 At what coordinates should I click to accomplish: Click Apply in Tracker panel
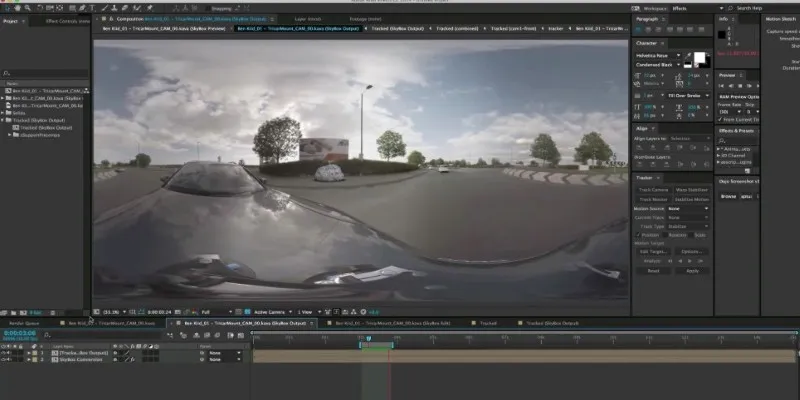pyautogui.click(x=692, y=271)
